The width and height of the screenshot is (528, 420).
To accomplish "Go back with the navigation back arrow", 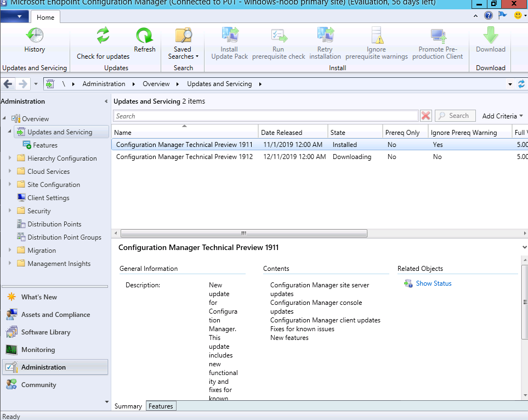I will (8, 83).
